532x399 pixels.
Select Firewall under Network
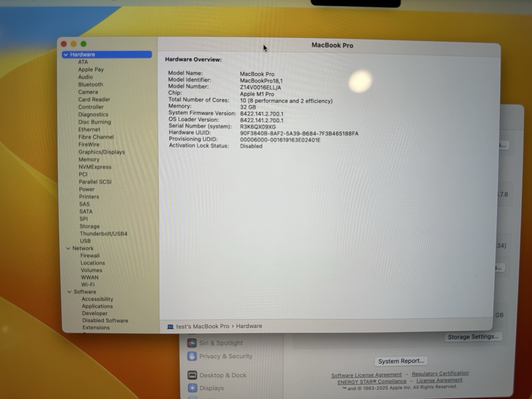(90, 255)
